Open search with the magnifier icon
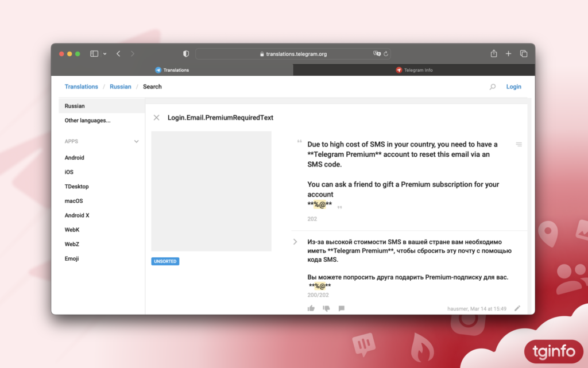588x368 pixels. [x=493, y=87]
